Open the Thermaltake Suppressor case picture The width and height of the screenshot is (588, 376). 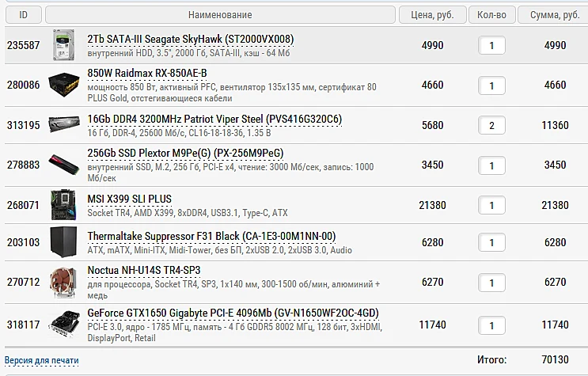point(64,242)
